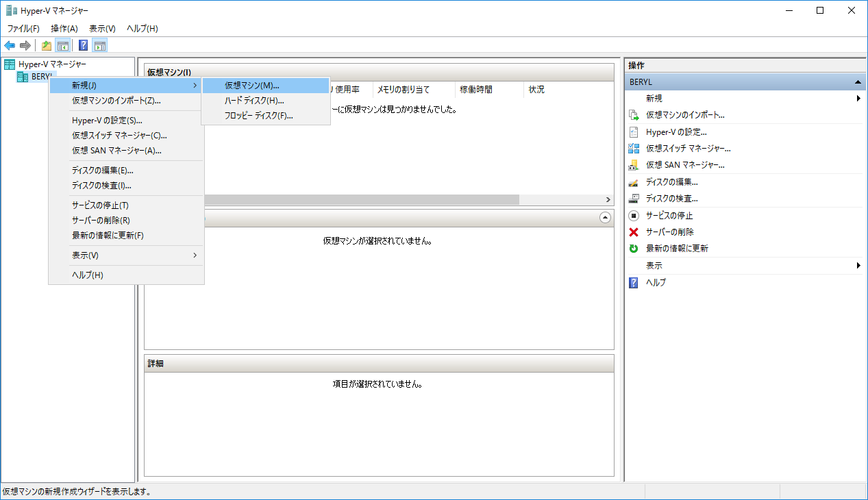The width and height of the screenshot is (868, 500).
Task: Click メモリの割り当て column header
Action: click(x=414, y=89)
